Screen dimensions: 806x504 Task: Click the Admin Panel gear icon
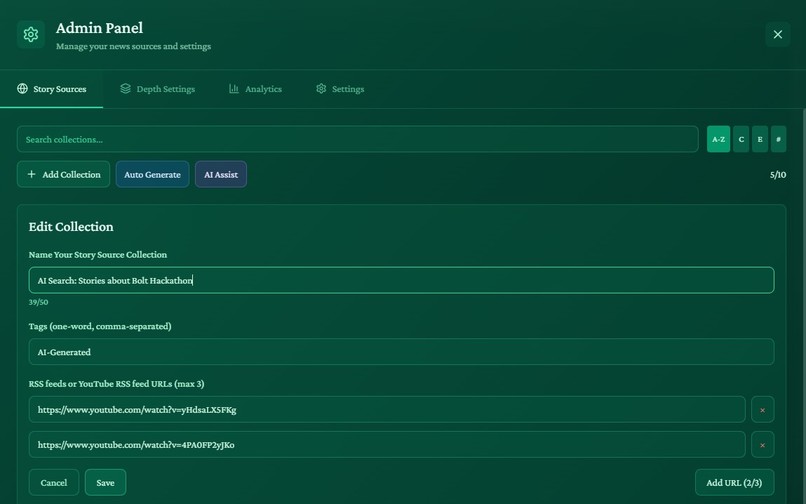[31, 34]
